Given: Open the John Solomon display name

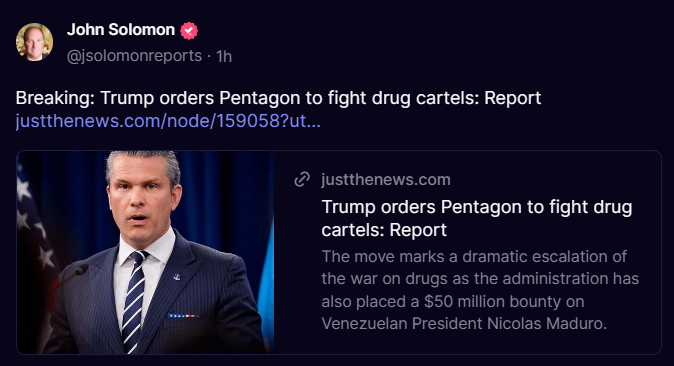Looking at the screenshot, I should tap(121, 30).
